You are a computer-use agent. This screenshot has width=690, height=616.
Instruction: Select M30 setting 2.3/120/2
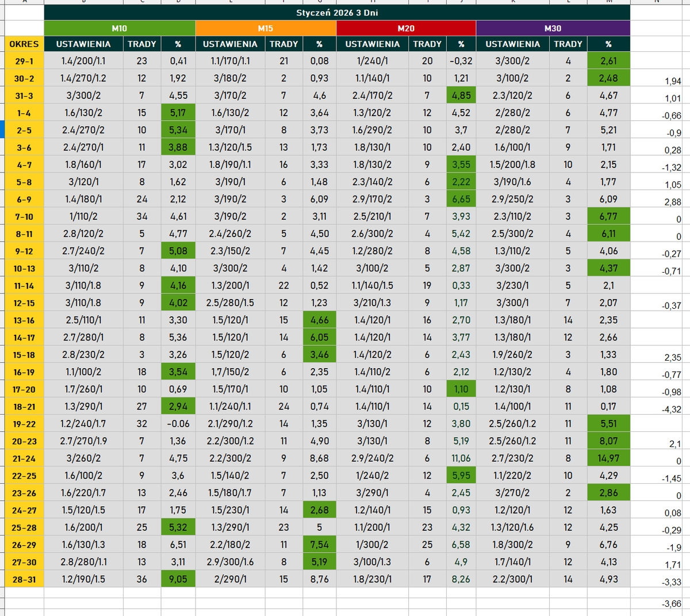coord(512,95)
